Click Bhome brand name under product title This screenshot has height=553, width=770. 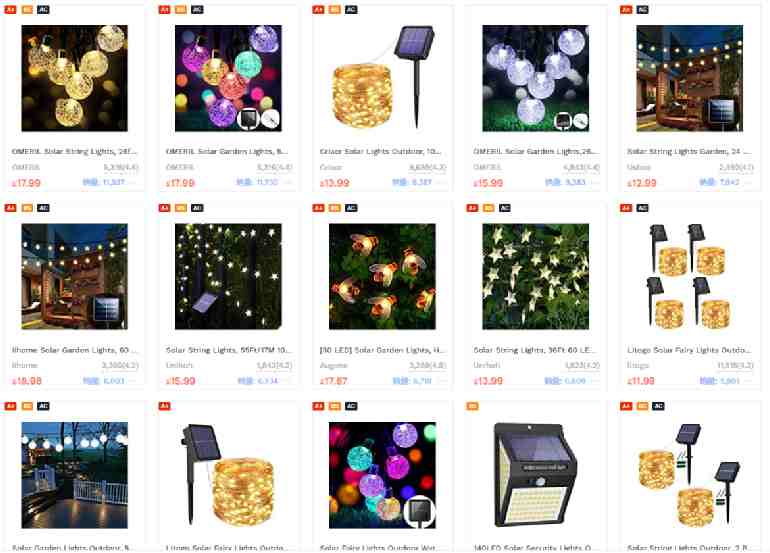[25, 365]
